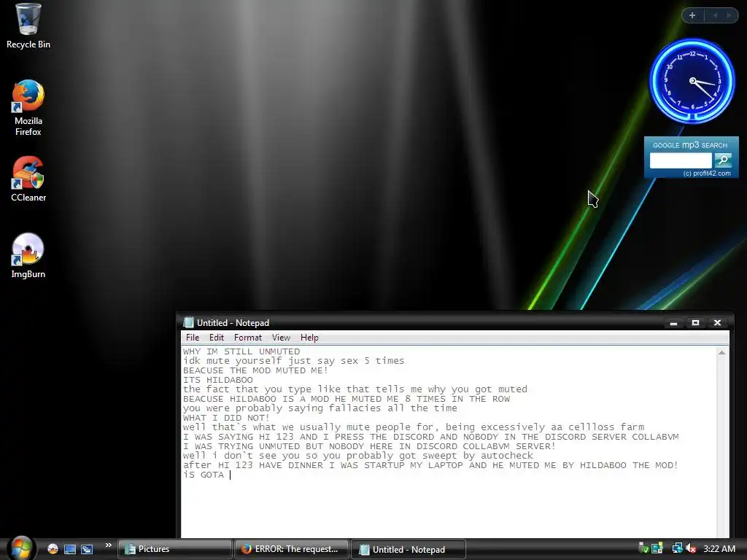The image size is (747, 560).
Task: Click the blue analog clock gadget
Action: pos(692,81)
